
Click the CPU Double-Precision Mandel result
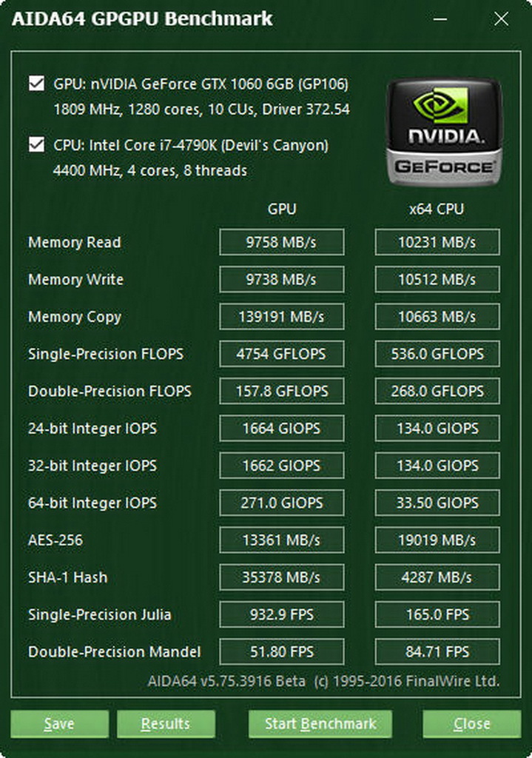437,652
